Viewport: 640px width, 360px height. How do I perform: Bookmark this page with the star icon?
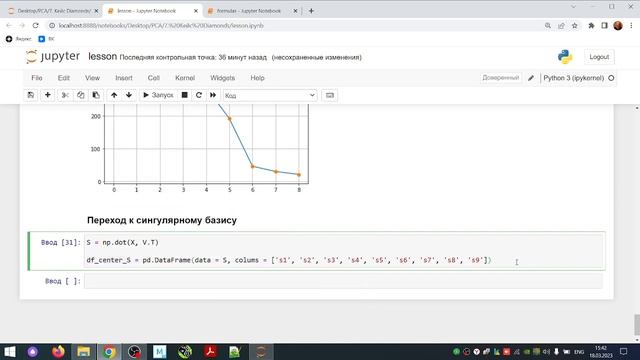pyautogui.click(x=575, y=26)
